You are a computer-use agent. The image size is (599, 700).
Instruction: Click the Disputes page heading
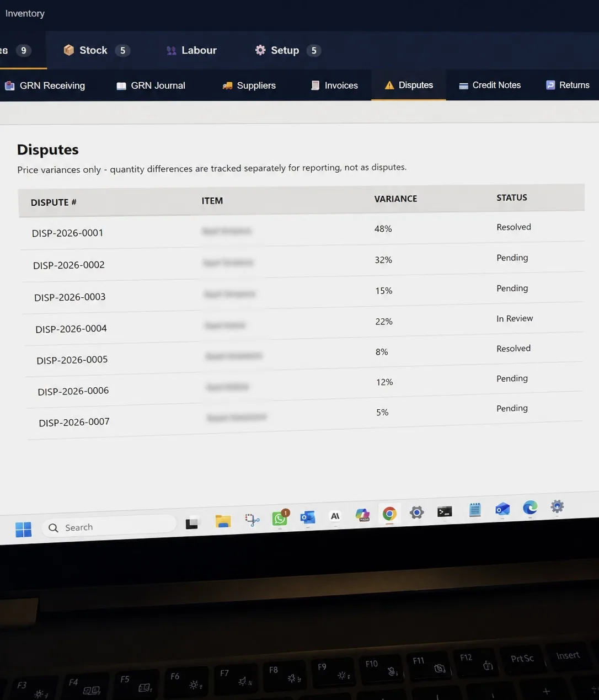(48, 149)
